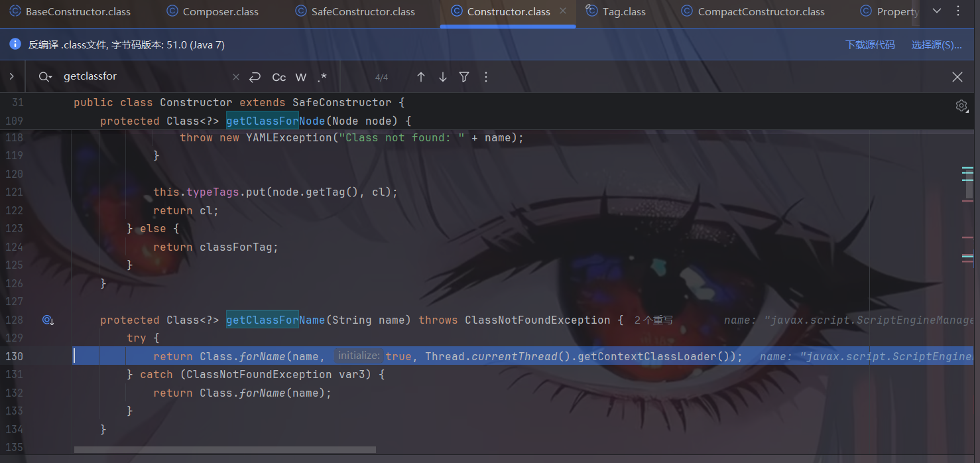Image resolution: width=980 pixels, height=463 pixels.
Task: Close the find bar
Action: point(957,77)
